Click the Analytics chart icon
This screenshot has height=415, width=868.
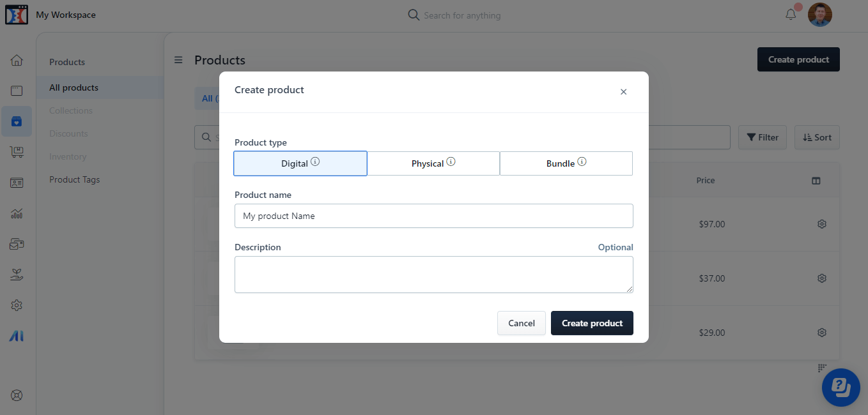click(17, 213)
